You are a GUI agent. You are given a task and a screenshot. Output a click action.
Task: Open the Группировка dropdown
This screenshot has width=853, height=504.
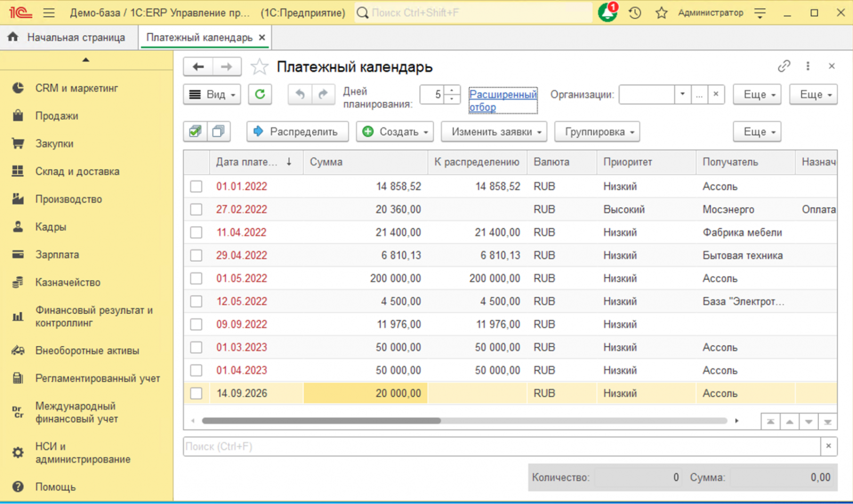[x=597, y=132]
